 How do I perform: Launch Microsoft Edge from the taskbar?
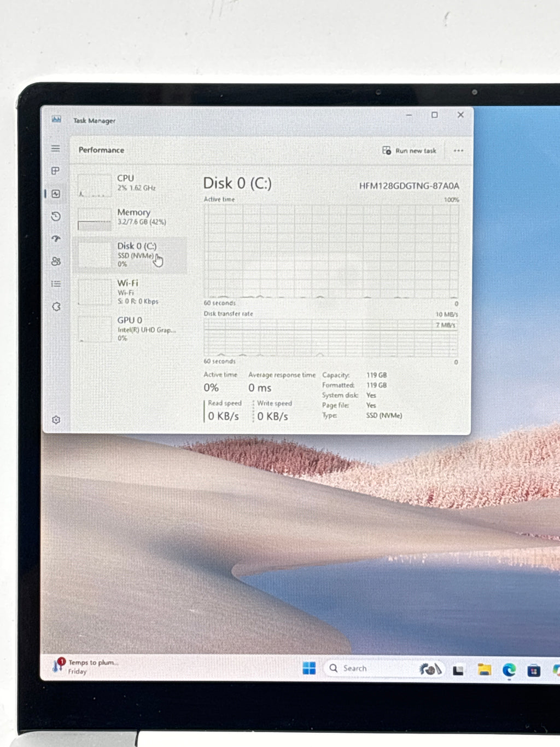tap(509, 670)
